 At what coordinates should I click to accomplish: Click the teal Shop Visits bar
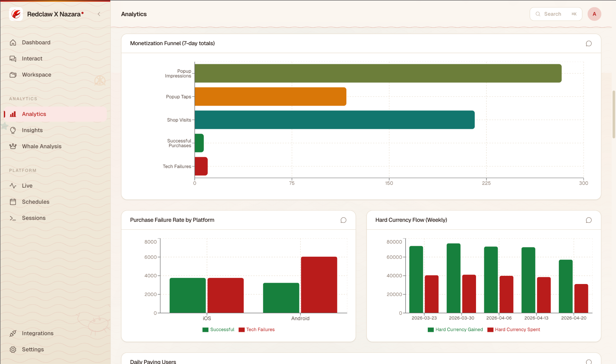tap(335, 120)
